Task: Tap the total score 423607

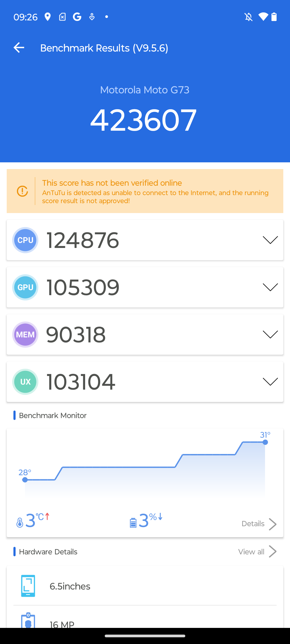Action: tap(144, 120)
